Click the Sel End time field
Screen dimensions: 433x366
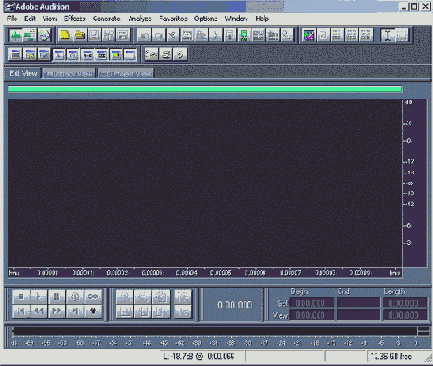point(358,303)
